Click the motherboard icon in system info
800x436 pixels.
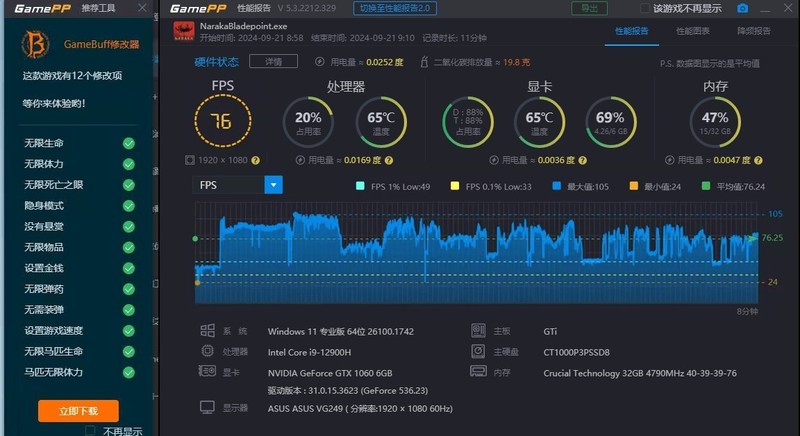478,330
